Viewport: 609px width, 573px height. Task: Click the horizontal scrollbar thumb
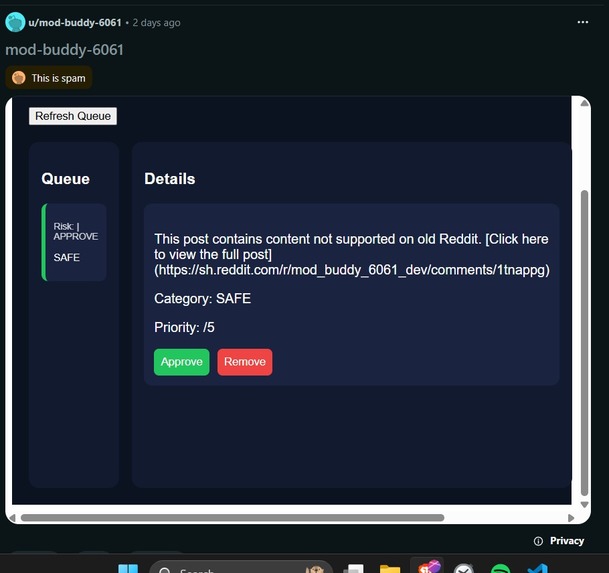tap(232, 518)
